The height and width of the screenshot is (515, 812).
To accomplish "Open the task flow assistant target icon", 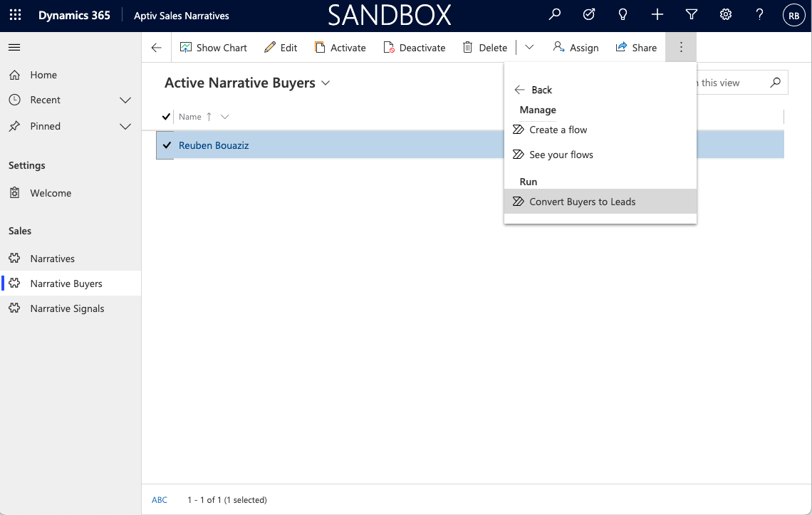I will 589,14.
